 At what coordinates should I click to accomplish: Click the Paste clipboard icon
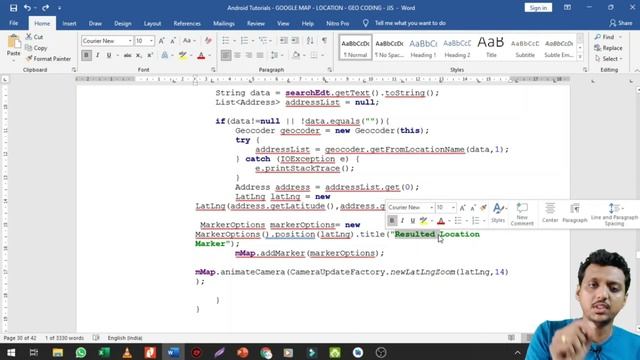(x=13, y=42)
